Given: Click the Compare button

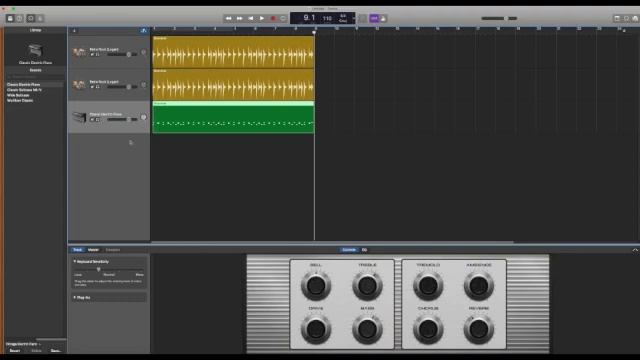Looking at the screenshot, I should click(113, 250).
